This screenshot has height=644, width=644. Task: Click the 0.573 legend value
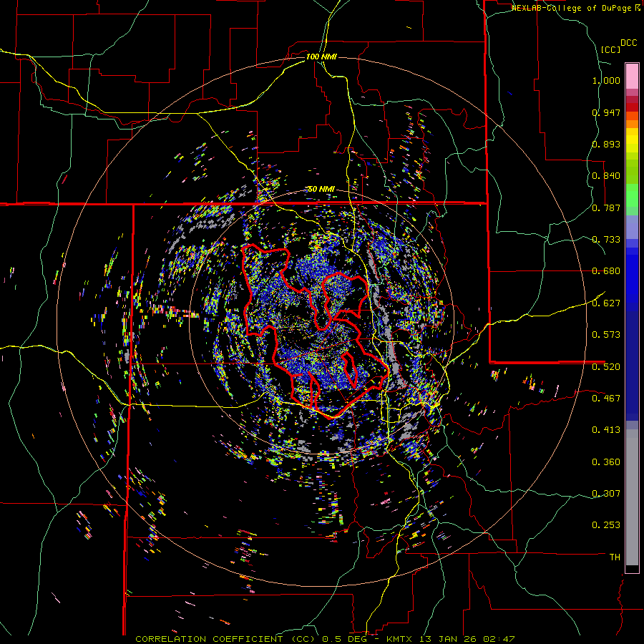pyautogui.click(x=606, y=335)
